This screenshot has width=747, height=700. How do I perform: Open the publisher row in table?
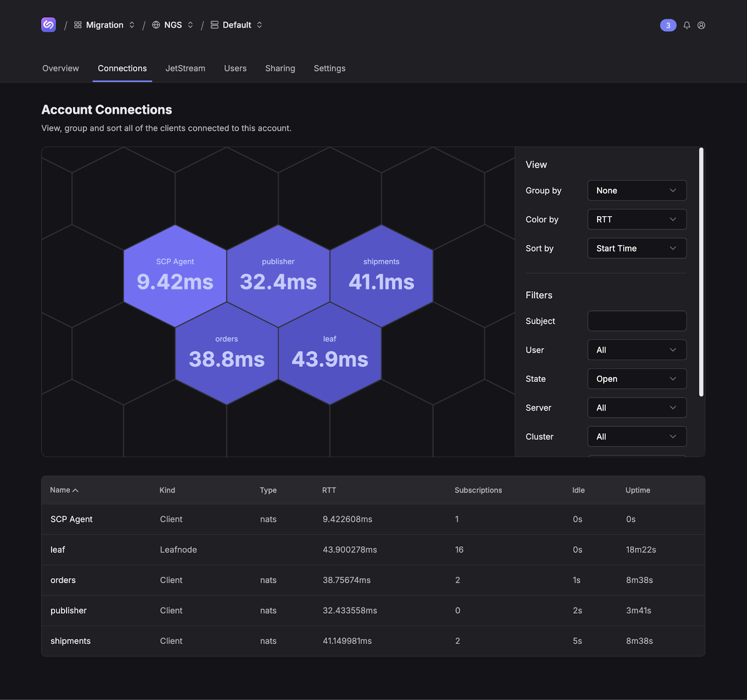coord(69,610)
